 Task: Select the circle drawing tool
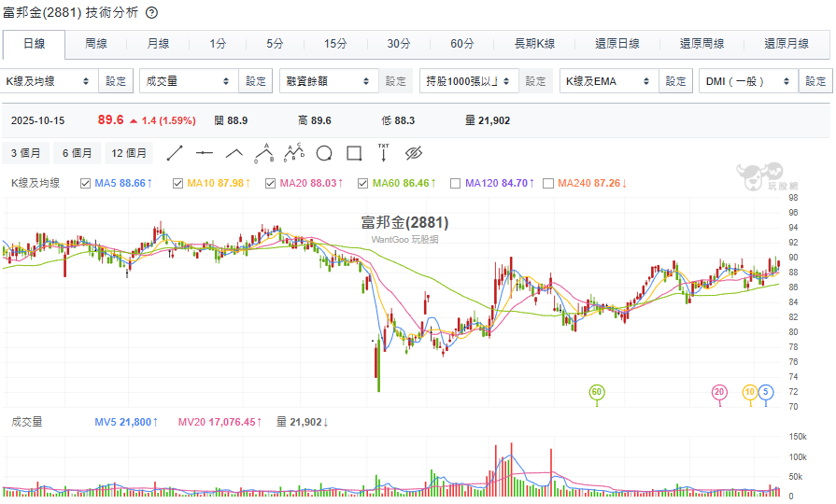[324, 153]
